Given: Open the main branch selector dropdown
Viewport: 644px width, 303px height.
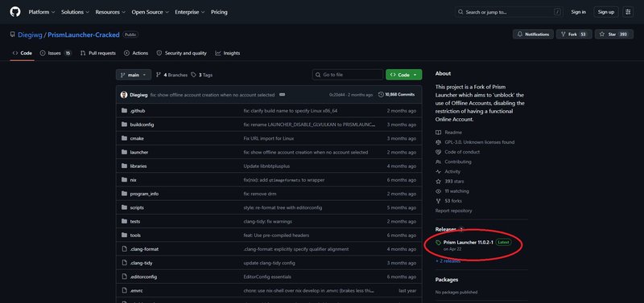Looking at the screenshot, I should click(x=134, y=75).
